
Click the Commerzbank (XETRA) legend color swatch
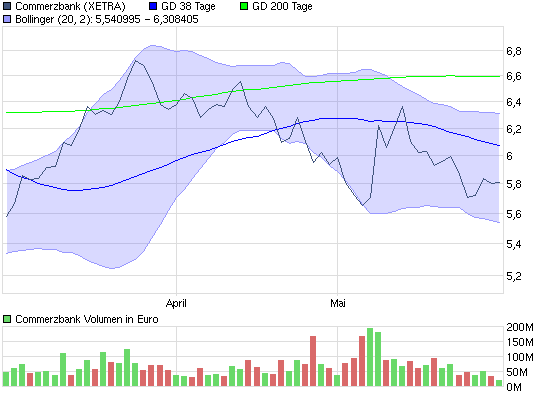(7, 6)
